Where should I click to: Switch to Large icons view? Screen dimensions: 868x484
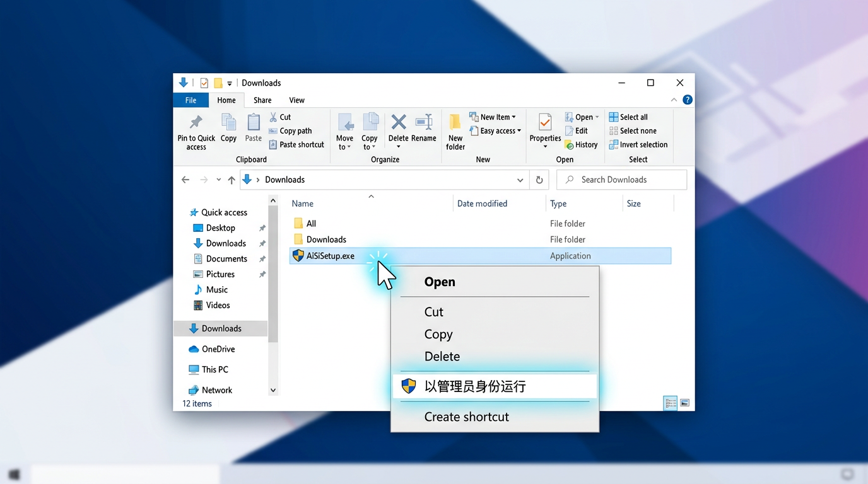pos(685,403)
